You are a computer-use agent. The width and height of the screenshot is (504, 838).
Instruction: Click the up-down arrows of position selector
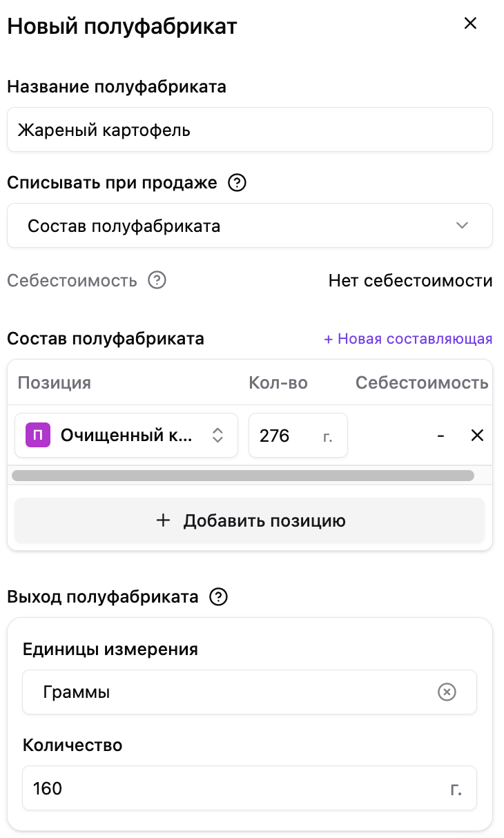coord(217,435)
